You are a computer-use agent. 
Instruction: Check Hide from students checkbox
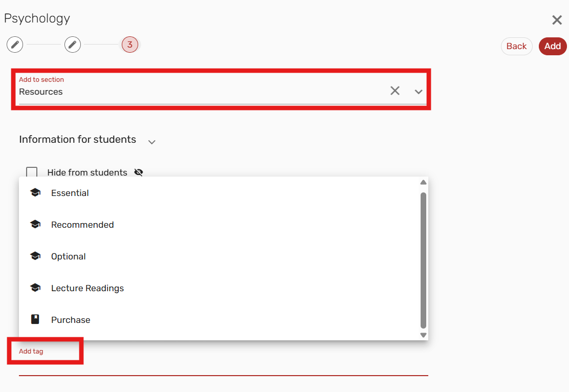(x=32, y=172)
